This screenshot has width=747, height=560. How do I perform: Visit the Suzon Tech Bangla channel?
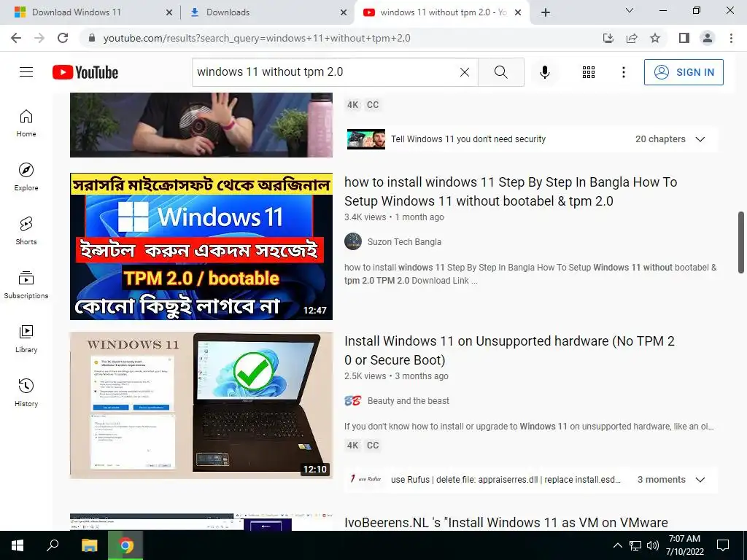coord(404,242)
